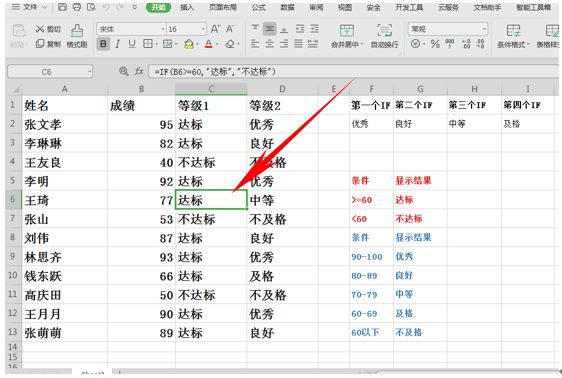Toggle horizontal center alignment button
The image size is (562, 378).
pos(270,44)
